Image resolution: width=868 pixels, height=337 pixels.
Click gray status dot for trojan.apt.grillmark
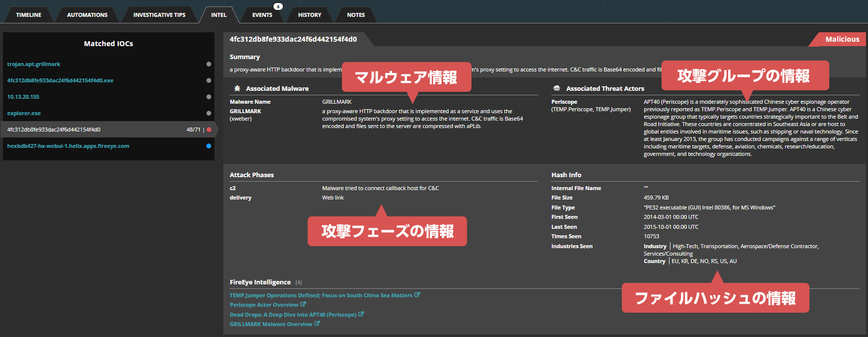[209, 64]
